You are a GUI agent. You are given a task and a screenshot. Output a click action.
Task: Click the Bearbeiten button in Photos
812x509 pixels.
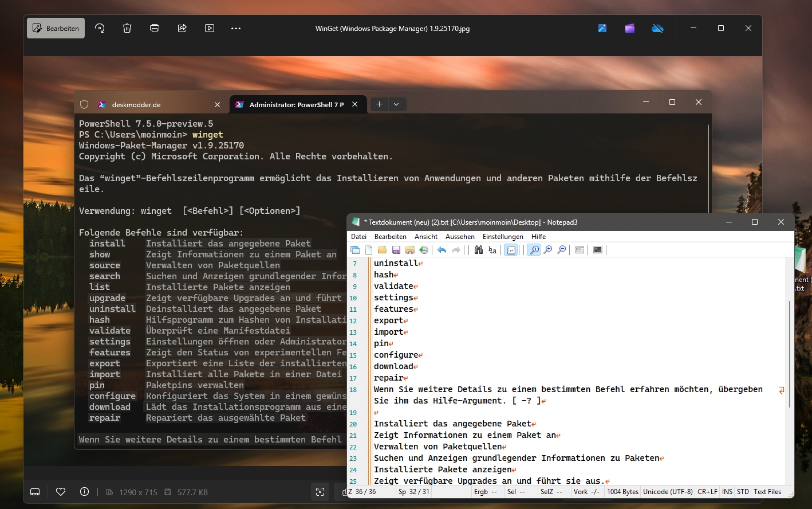pyautogui.click(x=56, y=28)
